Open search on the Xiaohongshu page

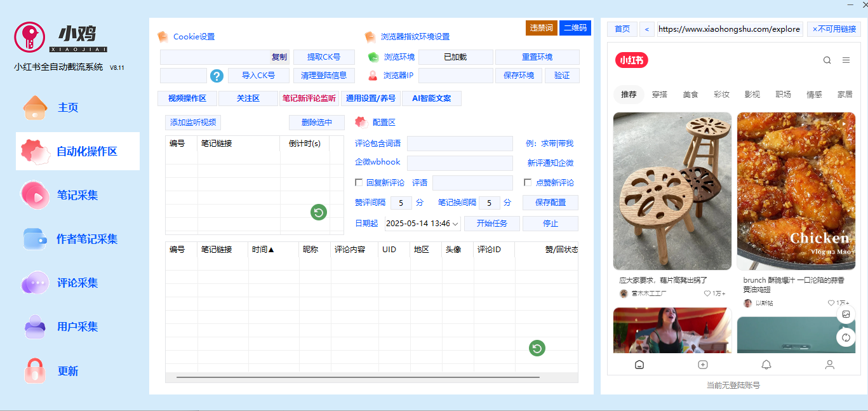click(827, 60)
